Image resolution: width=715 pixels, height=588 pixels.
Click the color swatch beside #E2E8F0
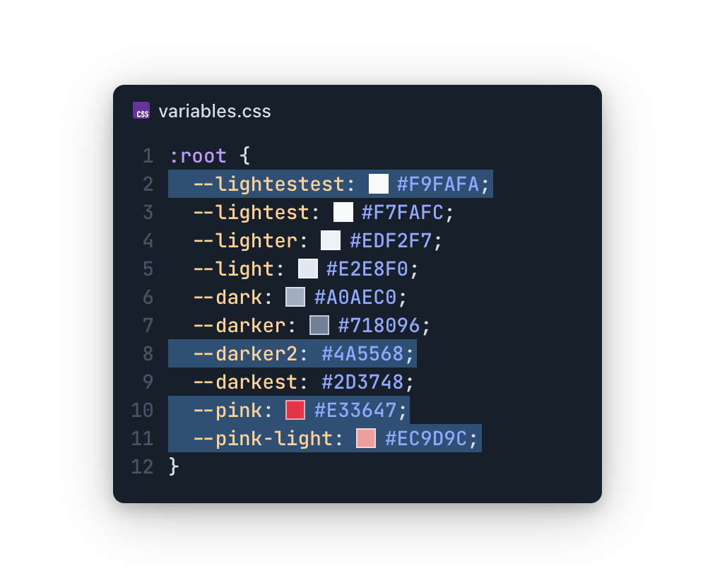[x=308, y=269]
